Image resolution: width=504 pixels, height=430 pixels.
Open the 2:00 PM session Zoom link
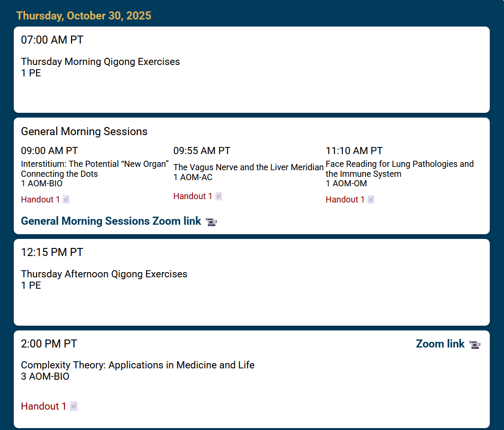tap(440, 344)
